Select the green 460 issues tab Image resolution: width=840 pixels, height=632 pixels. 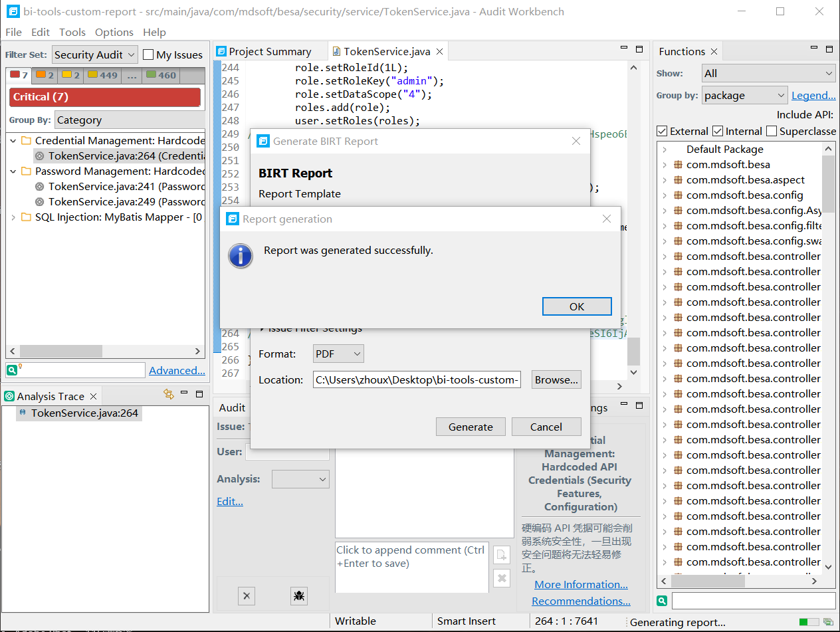[x=161, y=75]
